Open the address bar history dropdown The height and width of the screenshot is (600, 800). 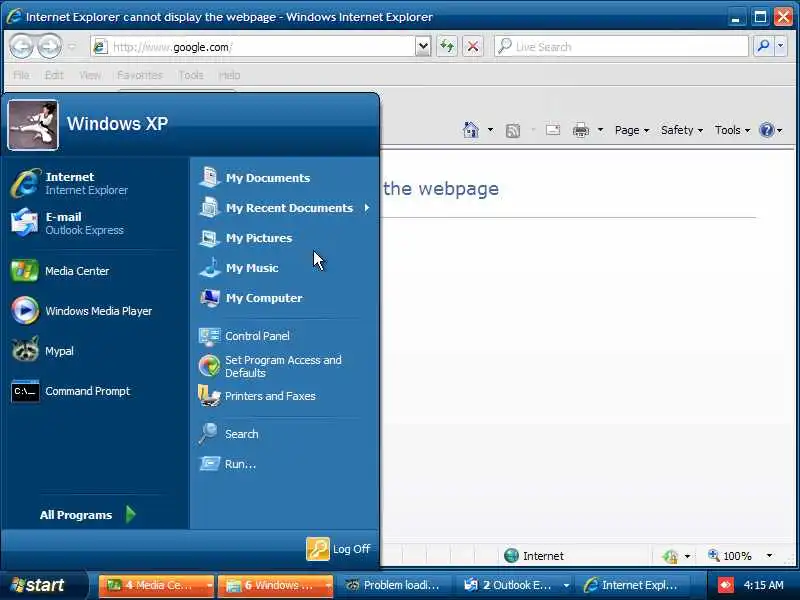point(423,47)
